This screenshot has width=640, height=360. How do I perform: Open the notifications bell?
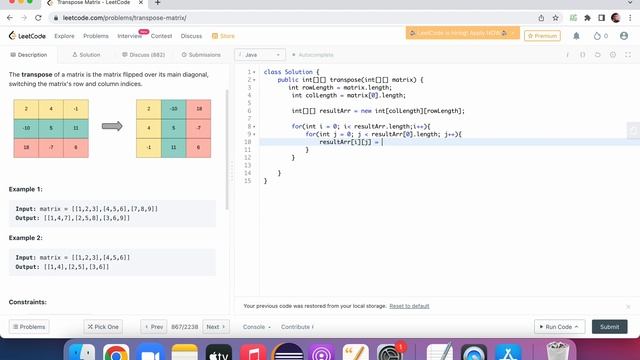[x=576, y=36]
